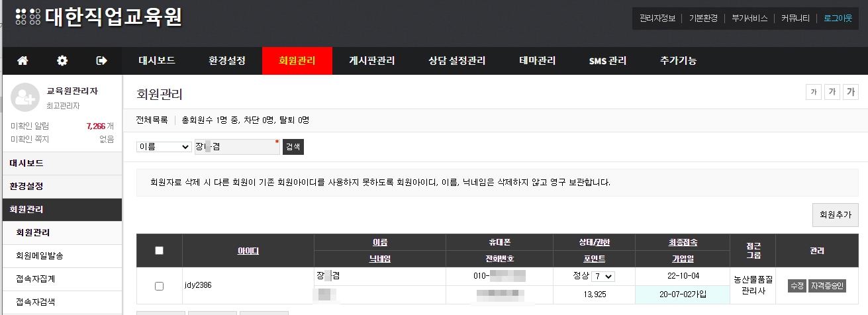Toggle the select-all checkbox in table header
The image size is (868, 315).
pyautogui.click(x=159, y=250)
